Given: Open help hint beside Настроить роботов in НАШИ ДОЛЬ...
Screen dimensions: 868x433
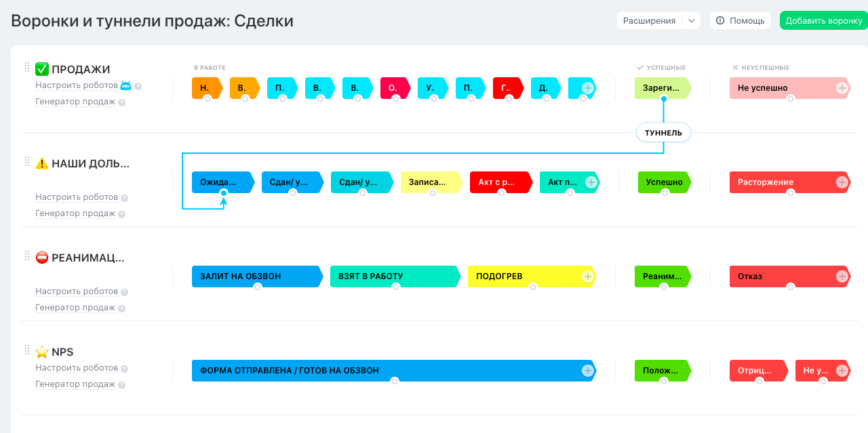Looking at the screenshot, I should click(125, 199).
